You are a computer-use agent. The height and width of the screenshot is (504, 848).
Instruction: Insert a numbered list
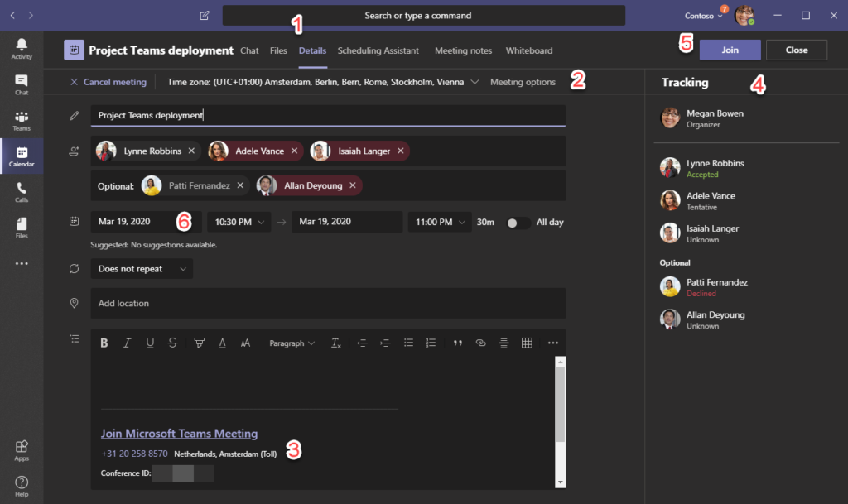[431, 343]
